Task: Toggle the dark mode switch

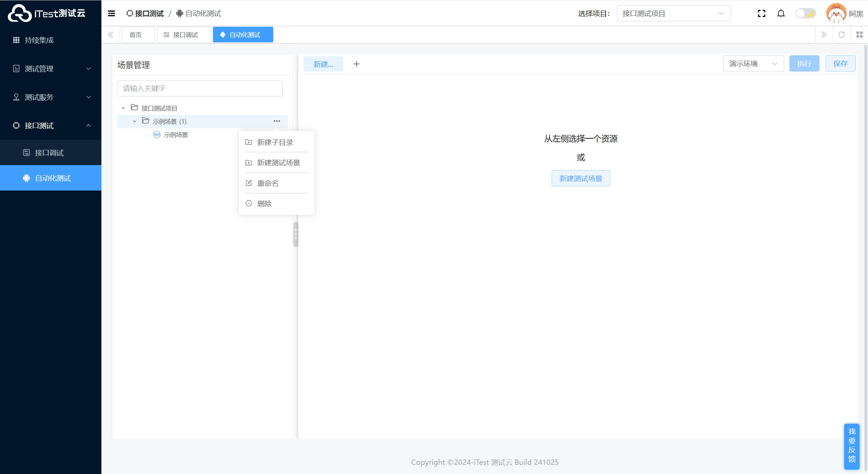Action: [806, 14]
